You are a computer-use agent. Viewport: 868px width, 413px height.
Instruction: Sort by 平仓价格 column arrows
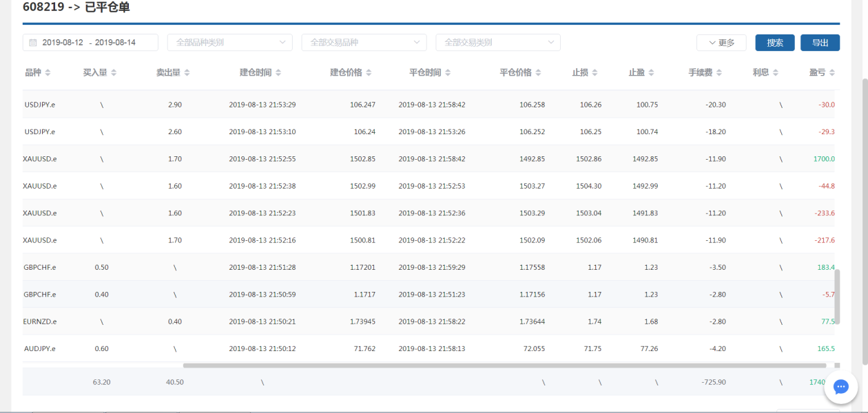pos(538,73)
